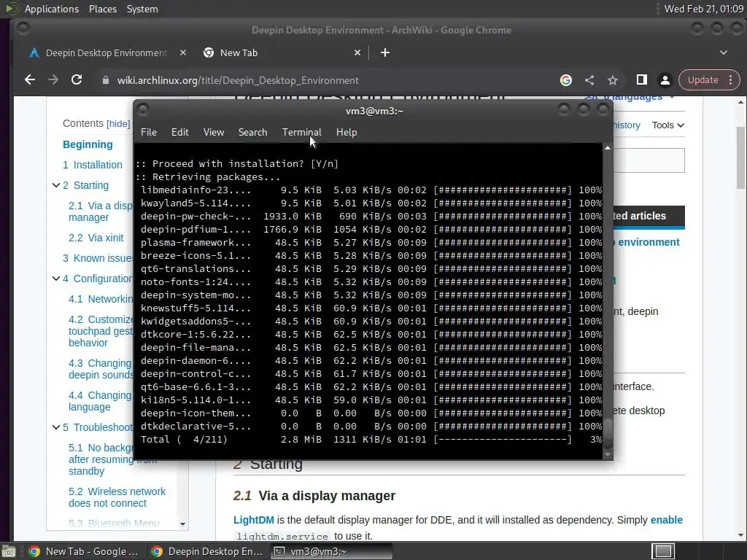Open Chrome side panel icon

point(642,80)
